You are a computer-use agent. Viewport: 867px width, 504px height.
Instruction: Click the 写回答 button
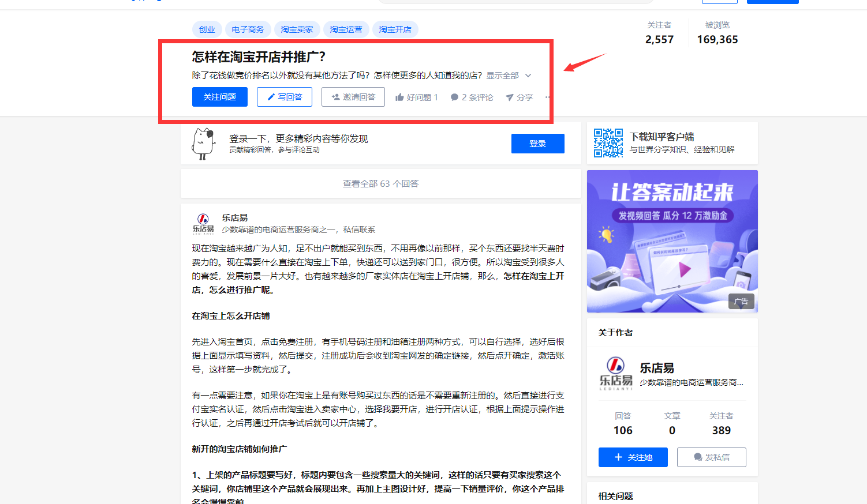click(285, 97)
